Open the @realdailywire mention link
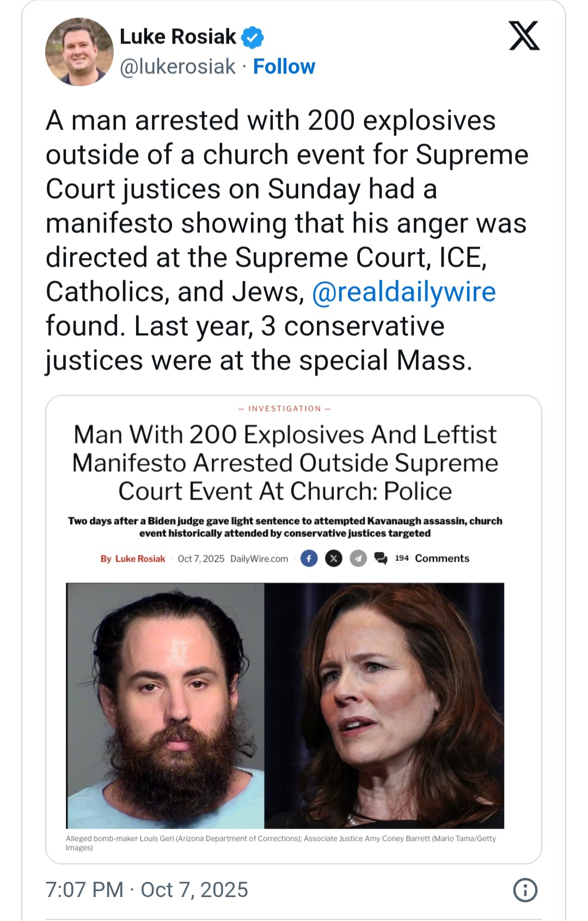The image size is (588, 921). 403,292
